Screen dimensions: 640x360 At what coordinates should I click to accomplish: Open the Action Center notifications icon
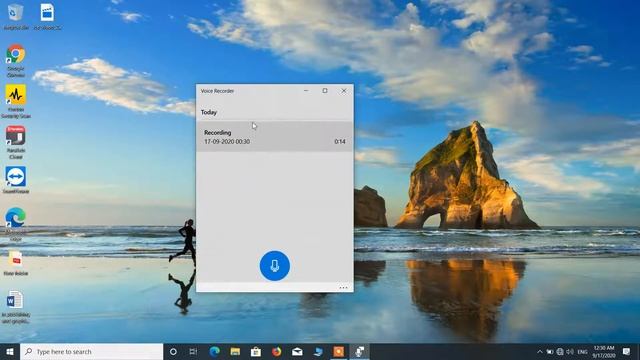[x=627, y=351]
